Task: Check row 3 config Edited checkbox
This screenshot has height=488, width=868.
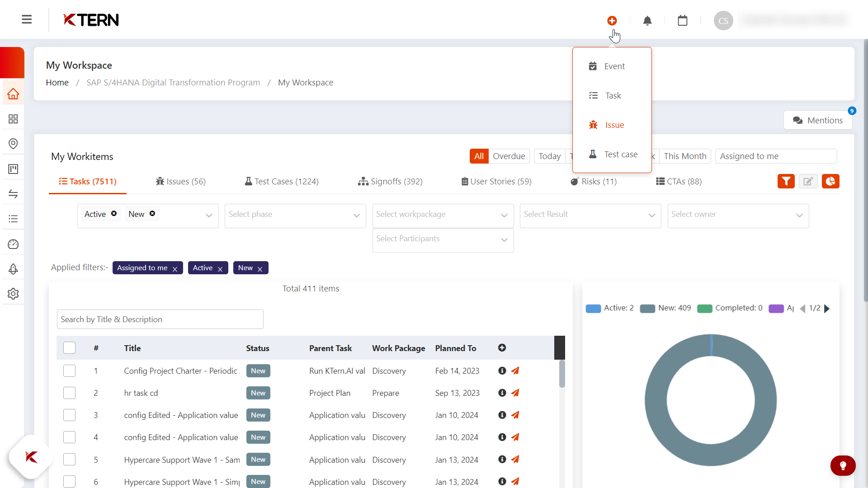Action: [x=69, y=415]
